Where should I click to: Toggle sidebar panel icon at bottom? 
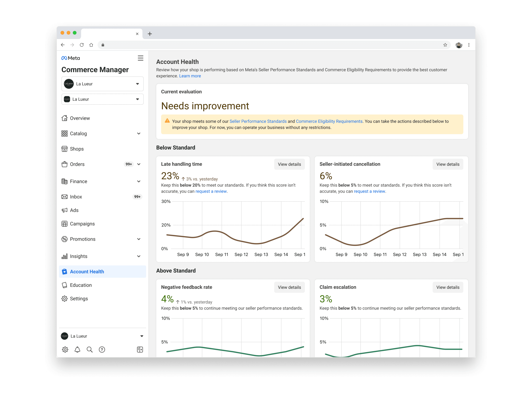click(x=140, y=350)
